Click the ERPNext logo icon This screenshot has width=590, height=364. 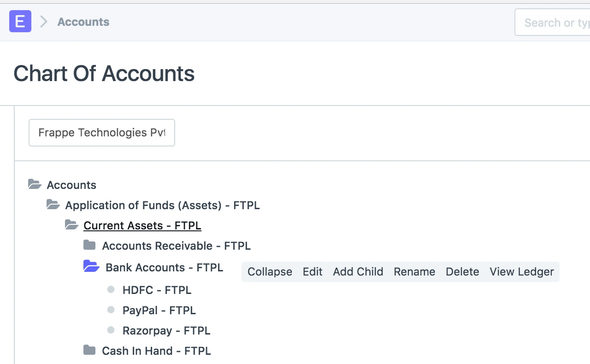click(20, 21)
